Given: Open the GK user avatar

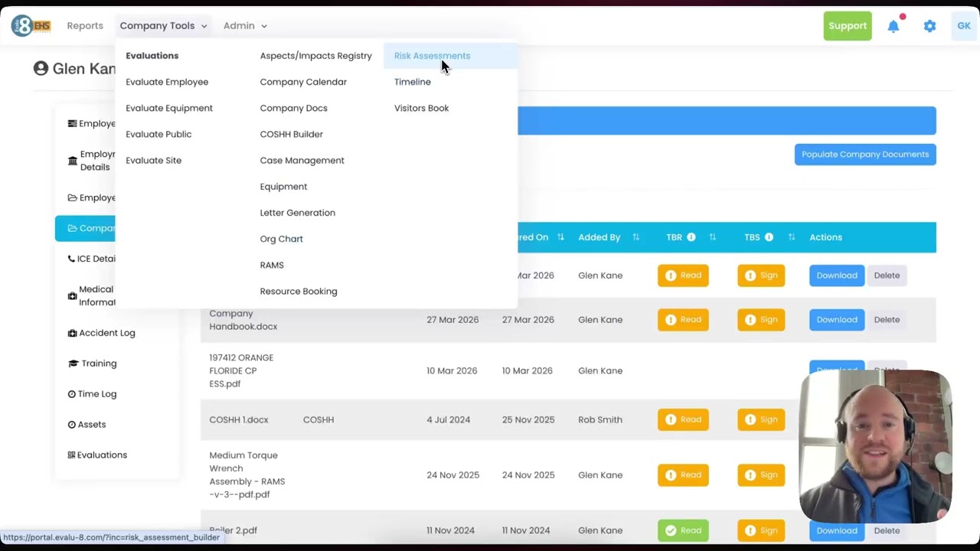Looking at the screenshot, I should pyautogui.click(x=964, y=26).
